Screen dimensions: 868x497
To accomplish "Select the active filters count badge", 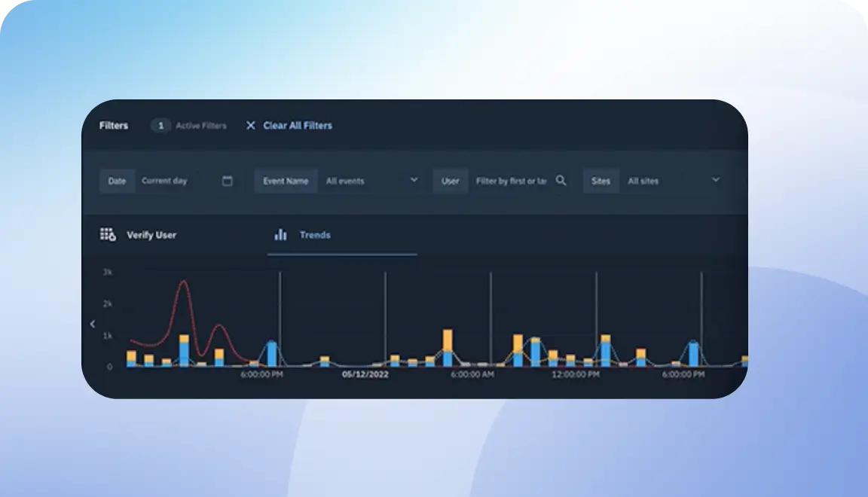I will pos(160,126).
